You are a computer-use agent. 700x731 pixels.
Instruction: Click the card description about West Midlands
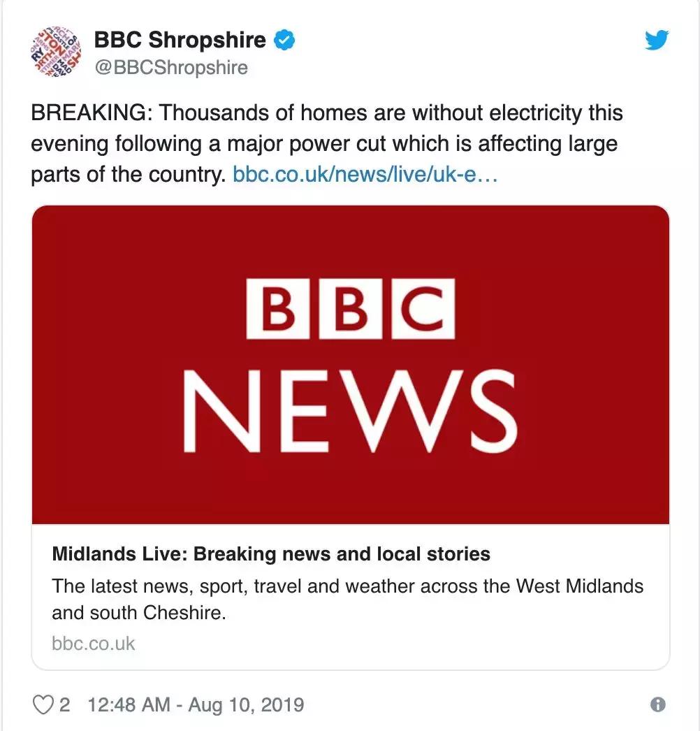click(x=347, y=598)
